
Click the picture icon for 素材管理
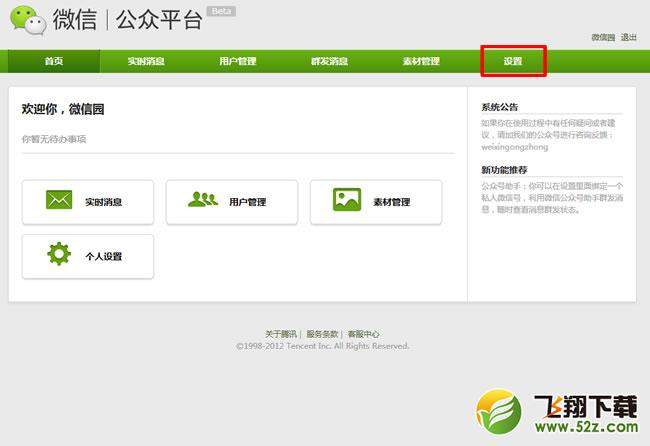coord(347,200)
